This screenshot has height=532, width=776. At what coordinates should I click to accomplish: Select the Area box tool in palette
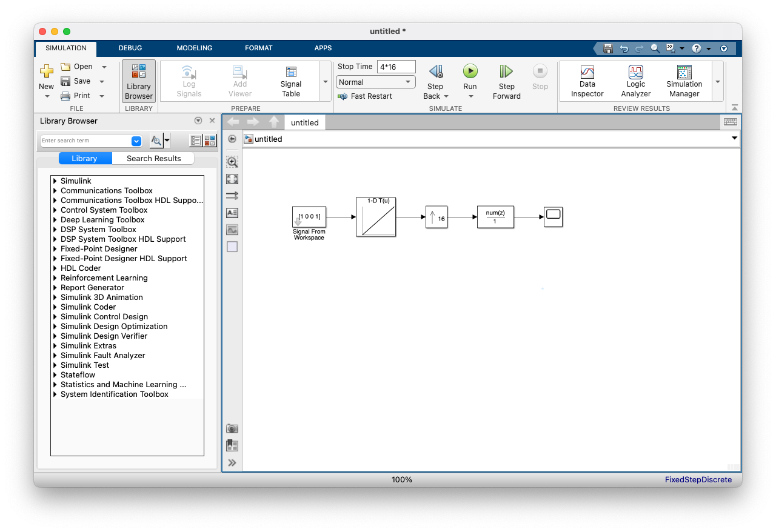pyautogui.click(x=232, y=247)
